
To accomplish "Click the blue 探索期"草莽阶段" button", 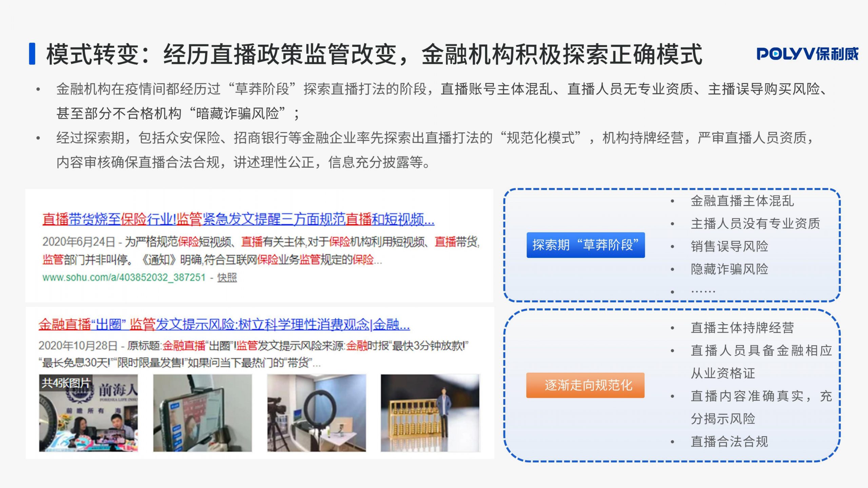I will [x=586, y=245].
